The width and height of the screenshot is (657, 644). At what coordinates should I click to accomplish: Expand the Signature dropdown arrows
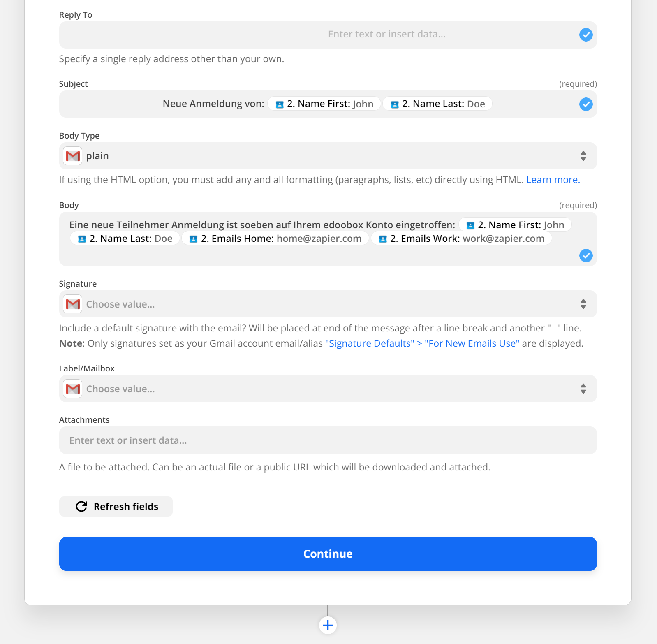point(583,304)
